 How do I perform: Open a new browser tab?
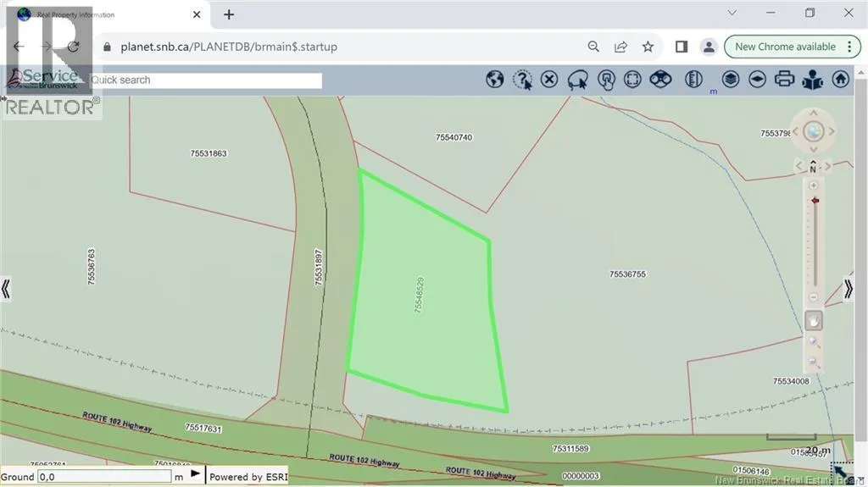click(229, 14)
